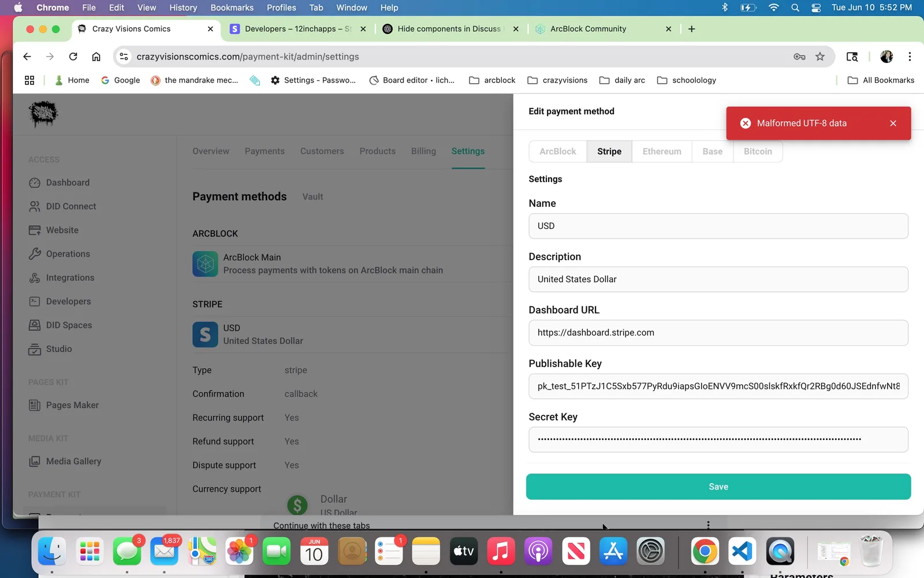The image size is (924, 578).
Task: Switch to Developers – 12inchapps browser tab
Action: pyautogui.click(x=297, y=29)
